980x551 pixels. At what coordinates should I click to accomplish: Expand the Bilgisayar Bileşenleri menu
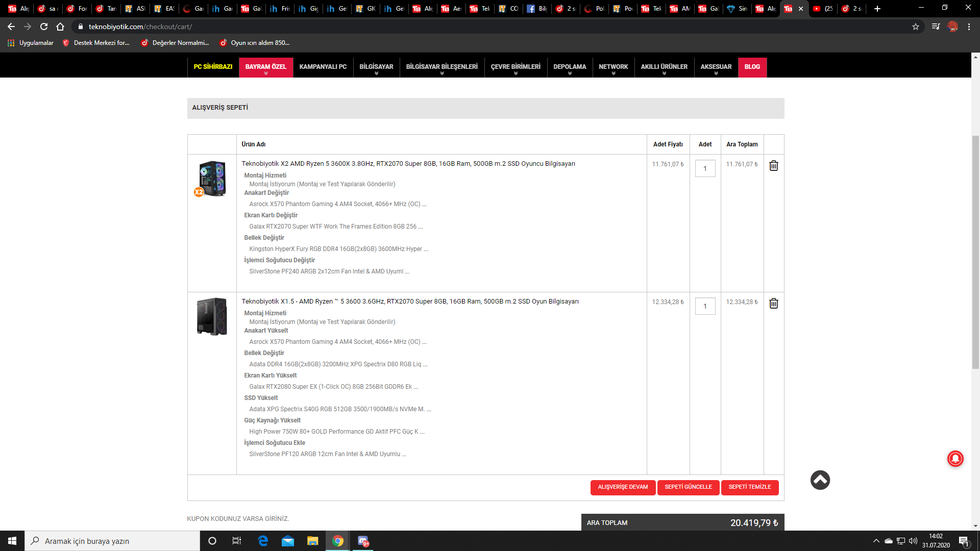[x=442, y=67]
